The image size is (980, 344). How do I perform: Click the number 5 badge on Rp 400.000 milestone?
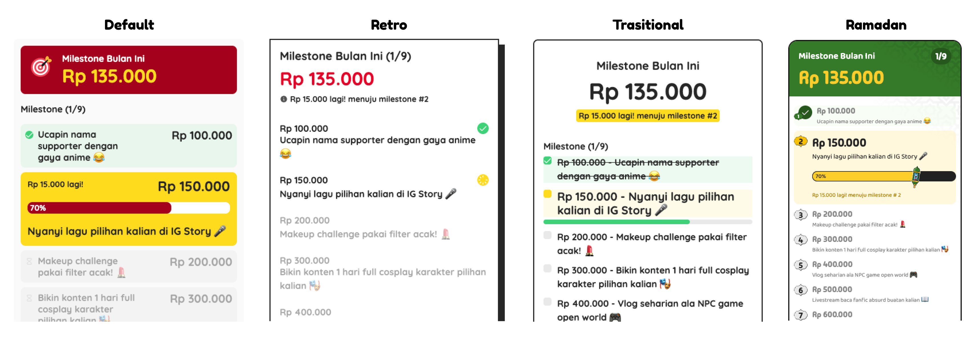click(800, 265)
